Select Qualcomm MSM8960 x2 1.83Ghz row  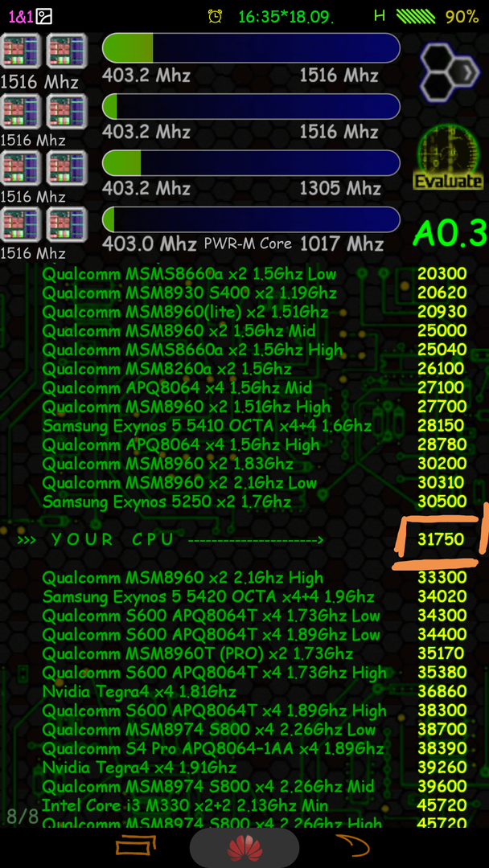pos(255,463)
